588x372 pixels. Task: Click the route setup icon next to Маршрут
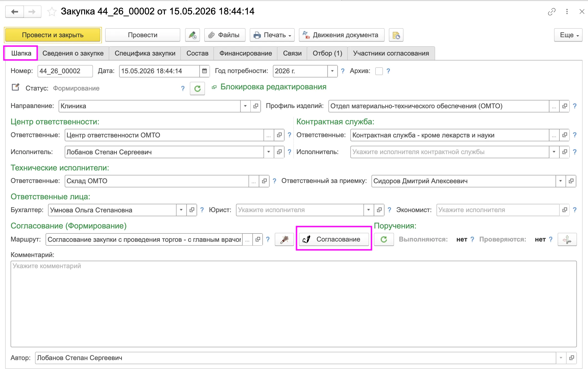[x=284, y=239]
